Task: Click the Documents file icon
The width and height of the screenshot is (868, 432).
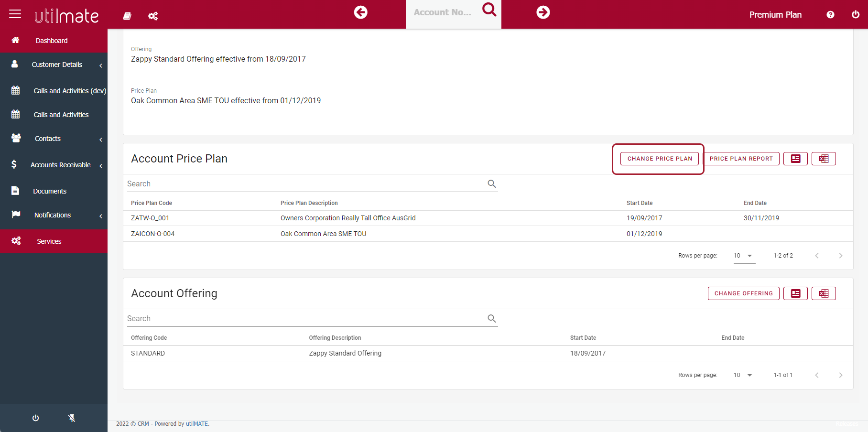Action: click(15, 191)
